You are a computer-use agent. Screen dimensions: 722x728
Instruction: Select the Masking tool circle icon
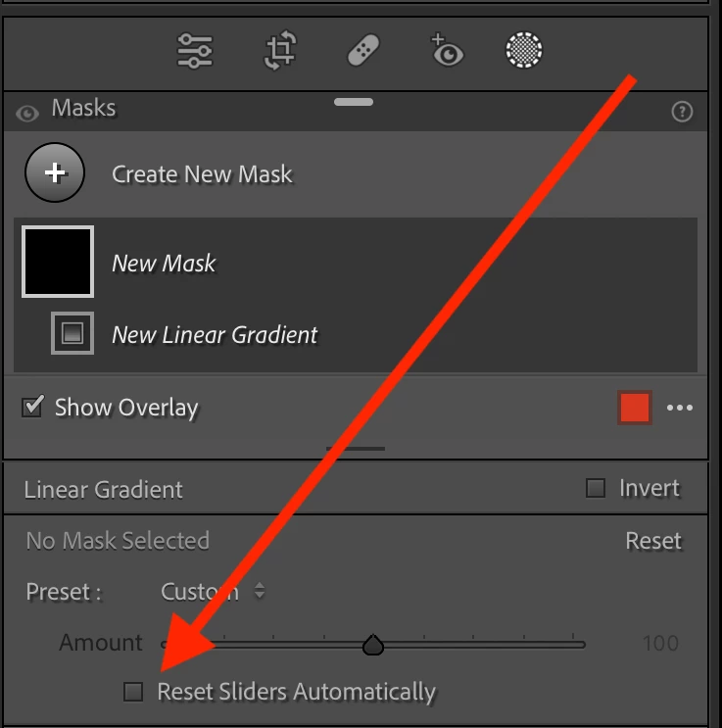524,50
